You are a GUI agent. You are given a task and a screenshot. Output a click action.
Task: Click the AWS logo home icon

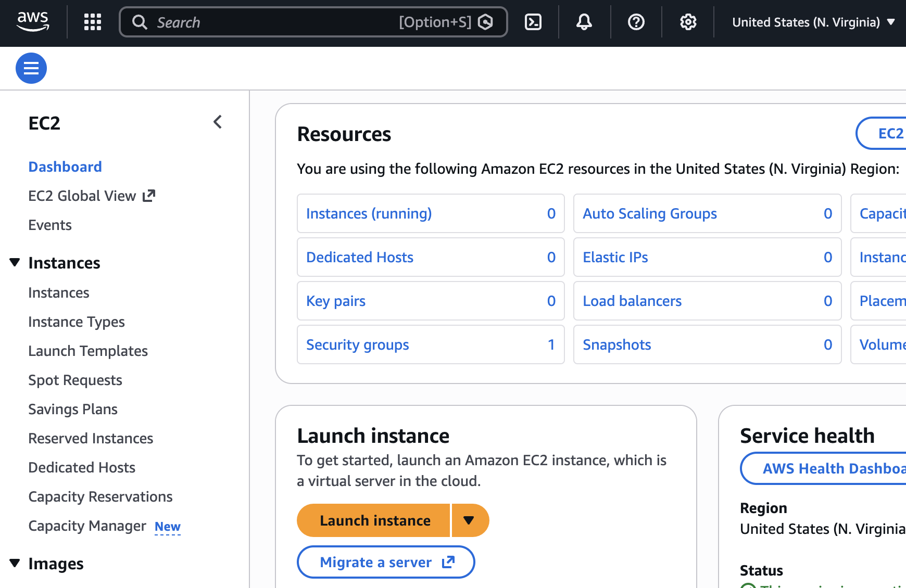pos(33,22)
